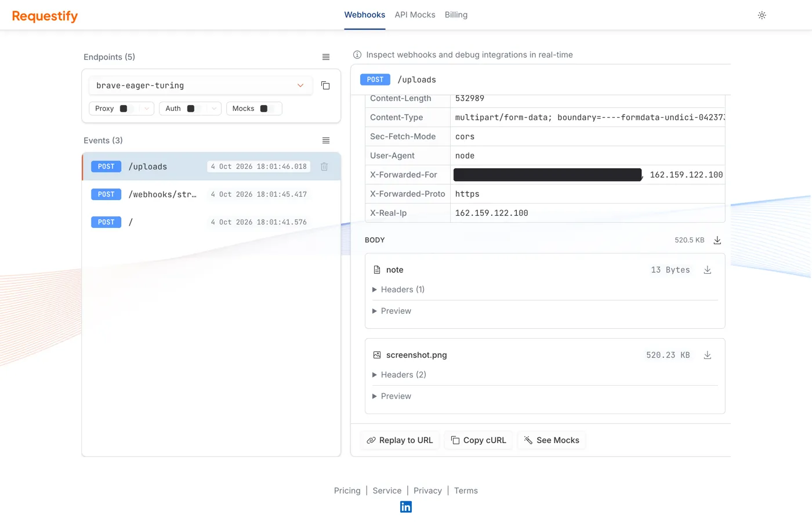The height and width of the screenshot is (522, 812).
Task: Expand Headers (2) under screenshot.png
Action: click(399, 375)
